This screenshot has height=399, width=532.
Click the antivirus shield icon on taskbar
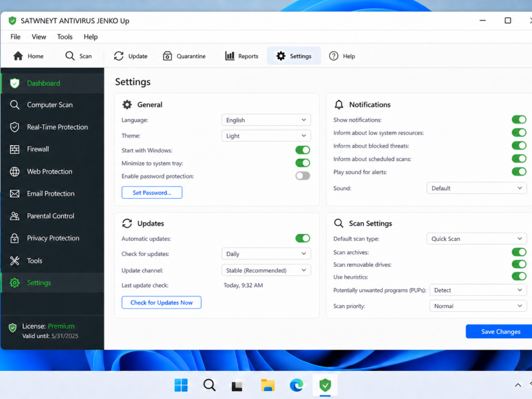click(325, 385)
